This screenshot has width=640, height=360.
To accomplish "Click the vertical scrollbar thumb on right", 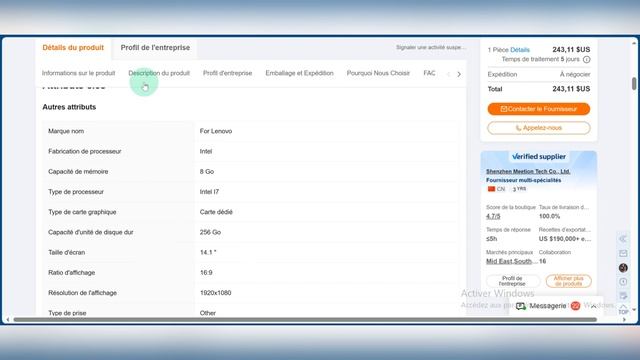I will 634,83.
